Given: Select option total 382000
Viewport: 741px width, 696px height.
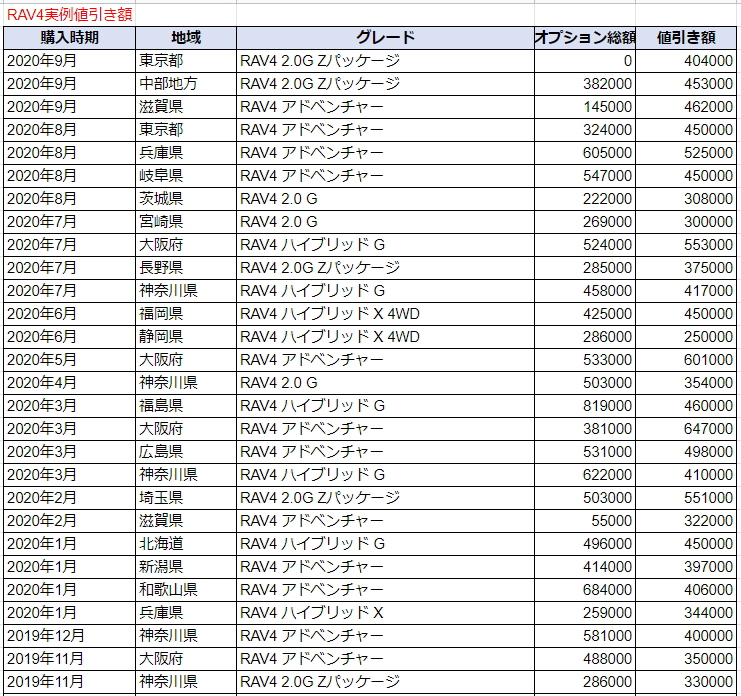Looking at the screenshot, I should pos(585,84).
